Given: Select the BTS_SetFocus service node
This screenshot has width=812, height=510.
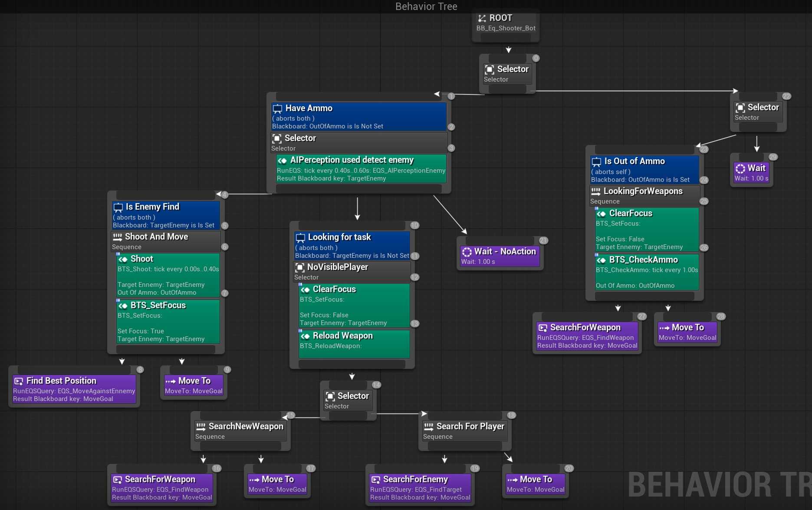Looking at the screenshot, I should tap(168, 322).
